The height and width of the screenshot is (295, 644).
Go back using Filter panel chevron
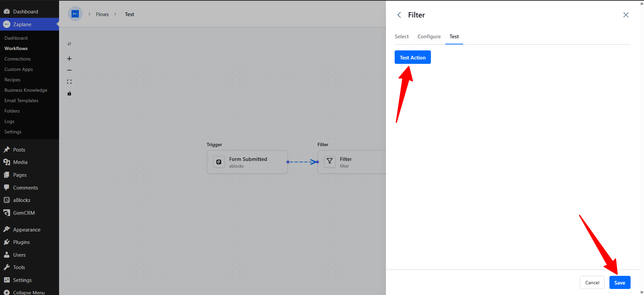point(399,15)
